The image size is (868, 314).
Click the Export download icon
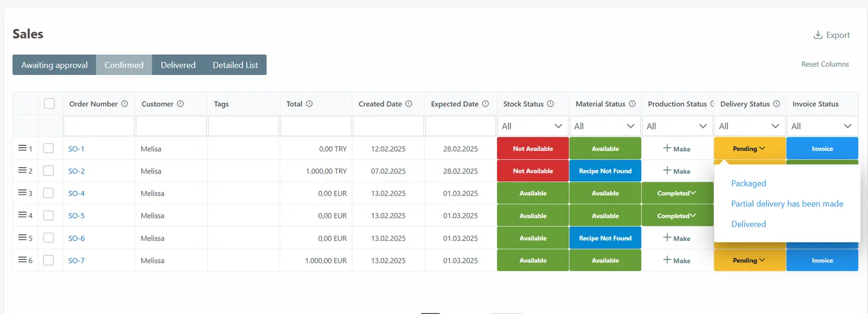[x=818, y=35]
